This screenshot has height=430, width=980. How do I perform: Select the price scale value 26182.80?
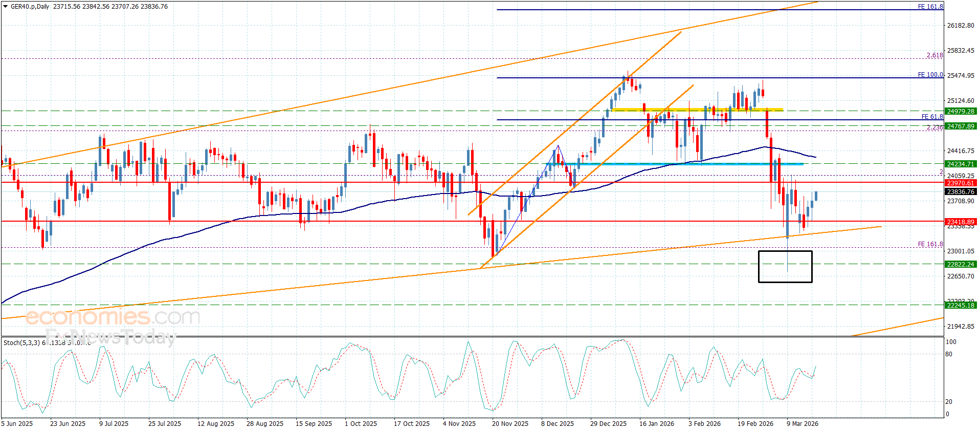(x=961, y=26)
